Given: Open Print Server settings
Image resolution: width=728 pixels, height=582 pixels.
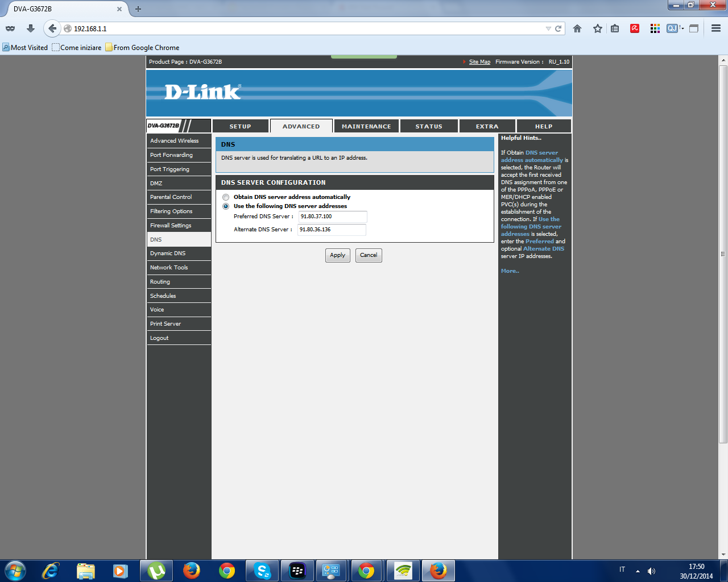Looking at the screenshot, I should [x=179, y=323].
